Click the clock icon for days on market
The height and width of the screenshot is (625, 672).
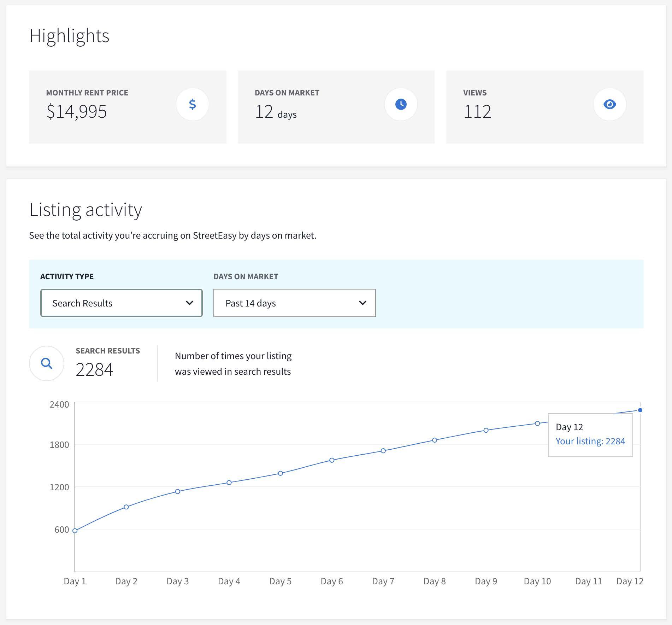pos(401,104)
